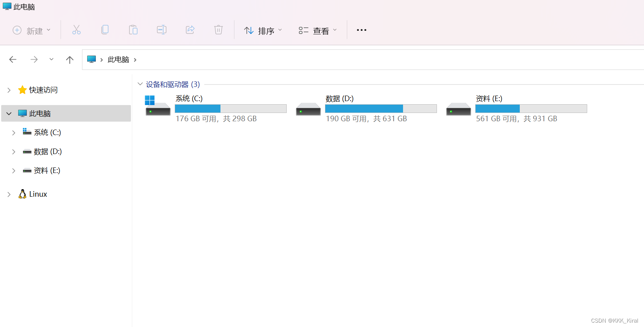Expand Linux node in sidebar
644x327 pixels.
point(9,194)
